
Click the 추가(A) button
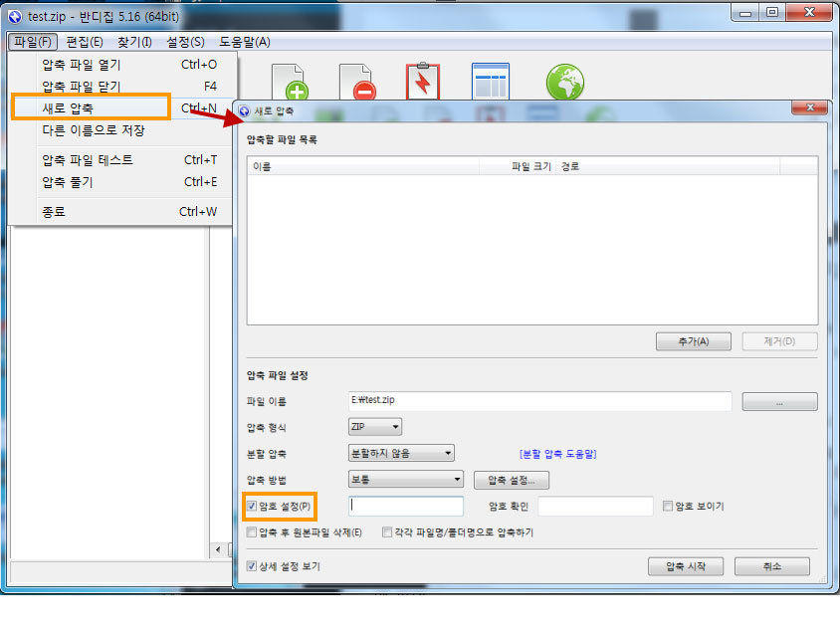tap(694, 341)
